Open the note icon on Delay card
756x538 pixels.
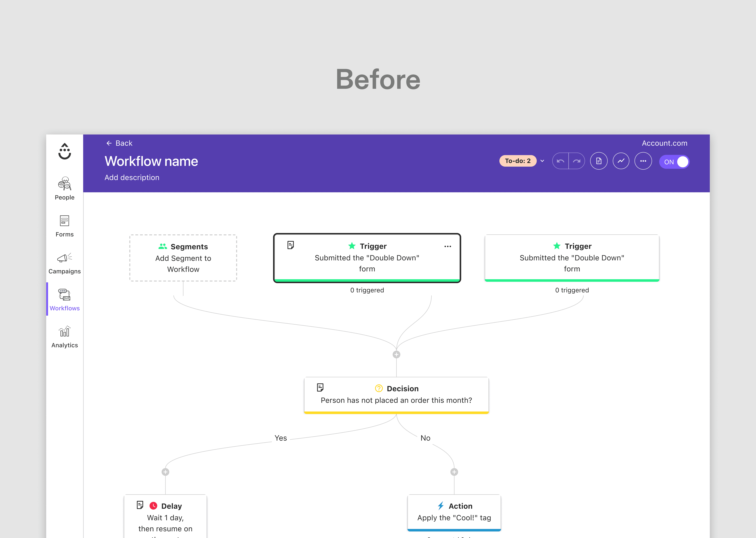[140, 505]
